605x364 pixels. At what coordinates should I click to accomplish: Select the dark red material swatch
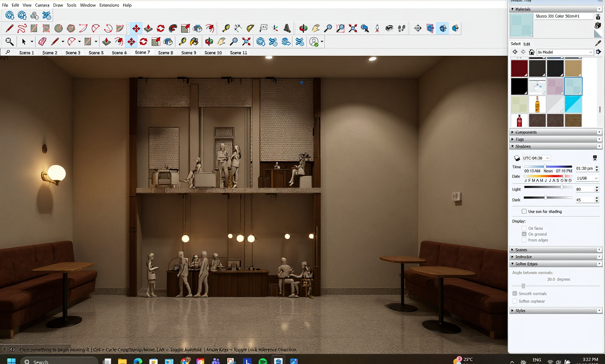[x=519, y=68]
